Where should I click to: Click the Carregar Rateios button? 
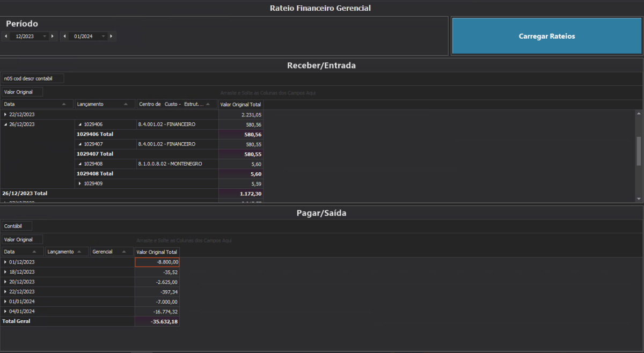click(x=546, y=35)
